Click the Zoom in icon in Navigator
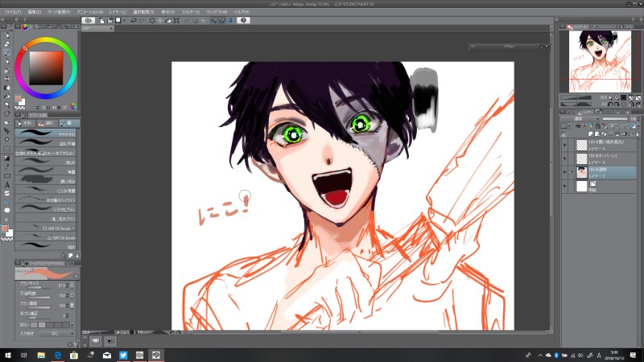644x362 pixels. tap(617, 97)
